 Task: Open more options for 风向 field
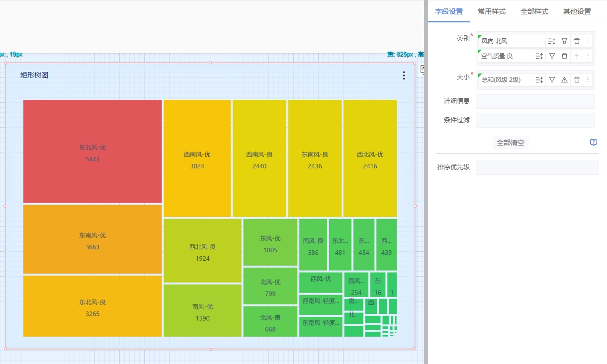click(x=588, y=41)
